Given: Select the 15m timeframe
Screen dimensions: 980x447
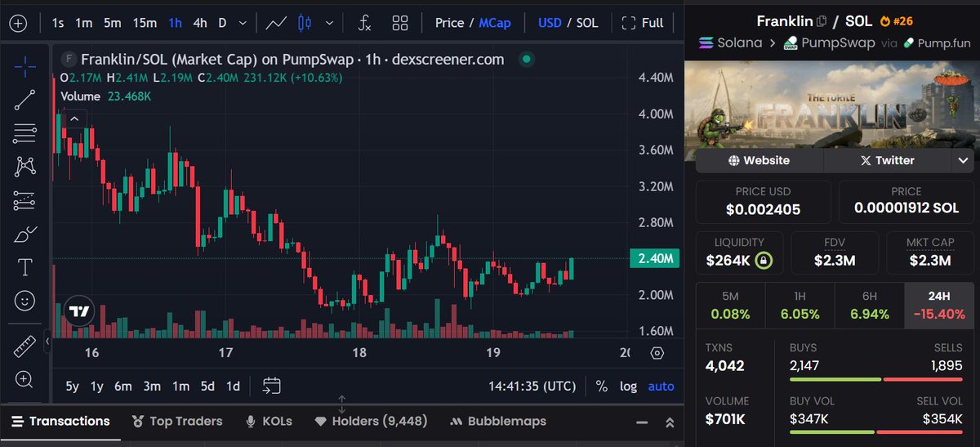Looking at the screenshot, I should click(145, 23).
